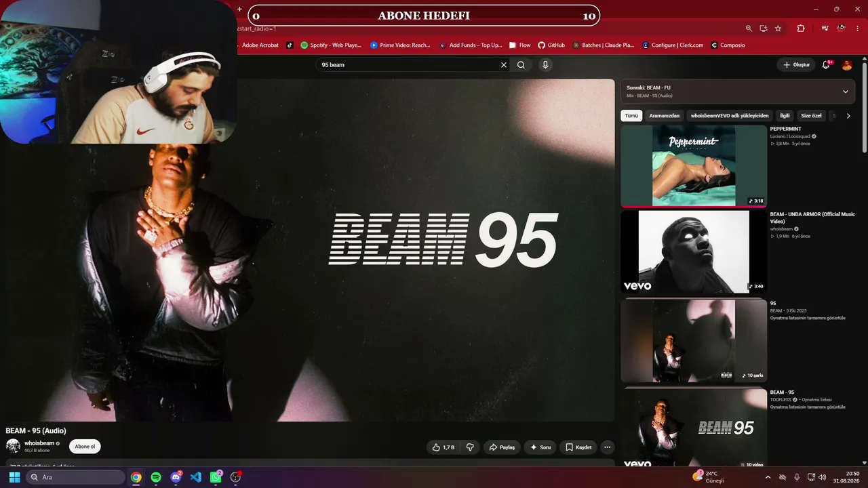Click the YouTube search input field

pos(409,65)
